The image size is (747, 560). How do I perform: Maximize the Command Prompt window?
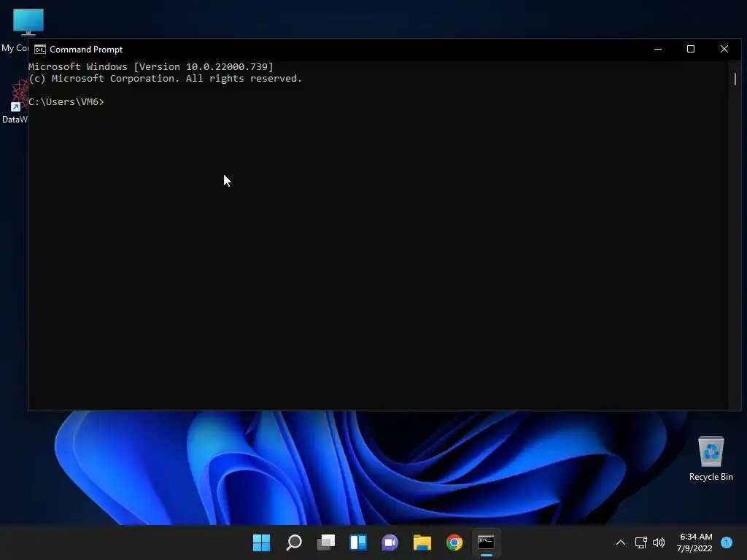coord(691,49)
